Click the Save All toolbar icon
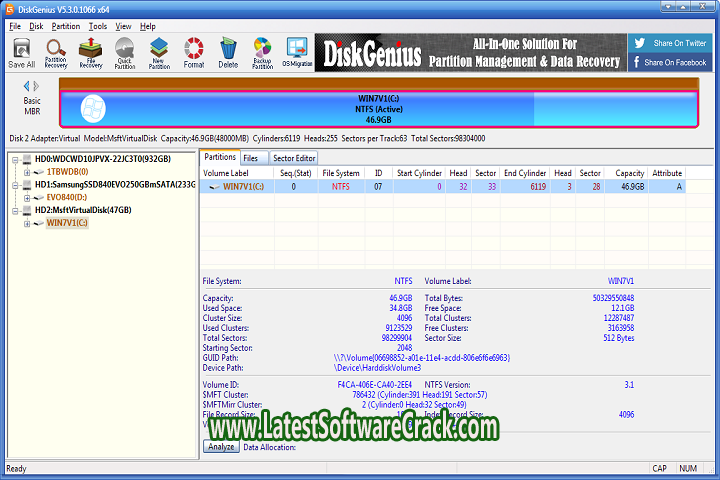The width and height of the screenshot is (720, 480). [x=22, y=53]
